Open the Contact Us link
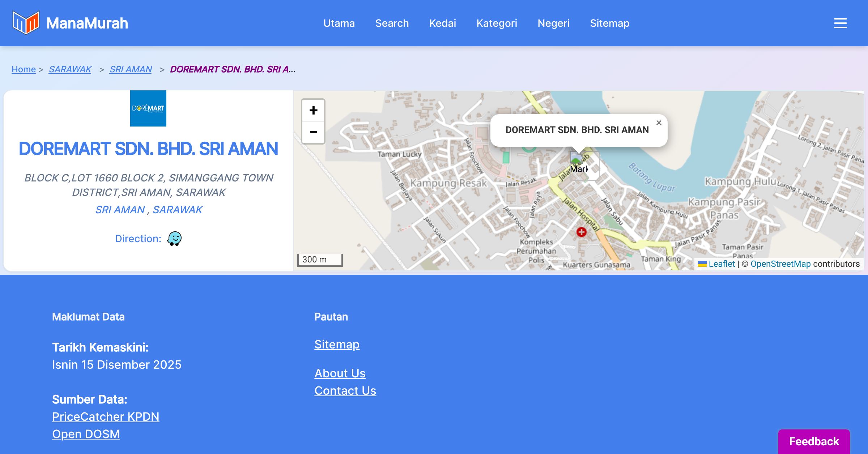868x454 pixels. [x=345, y=391]
